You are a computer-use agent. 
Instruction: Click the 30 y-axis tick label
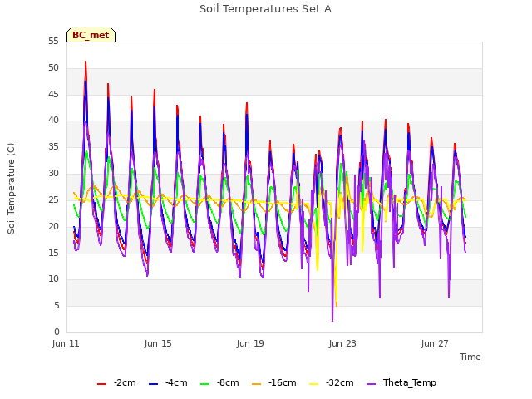tap(53, 174)
